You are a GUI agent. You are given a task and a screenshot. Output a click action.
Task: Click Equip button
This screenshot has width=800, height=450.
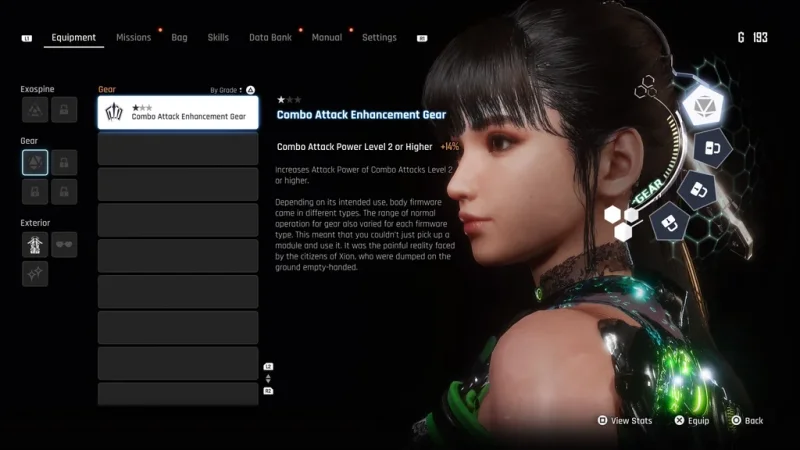click(x=692, y=420)
